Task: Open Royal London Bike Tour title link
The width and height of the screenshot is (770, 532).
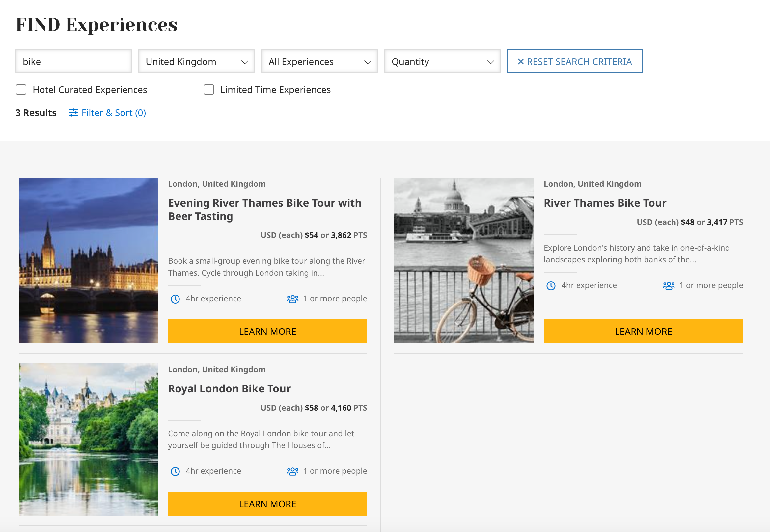Action: [x=229, y=389]
